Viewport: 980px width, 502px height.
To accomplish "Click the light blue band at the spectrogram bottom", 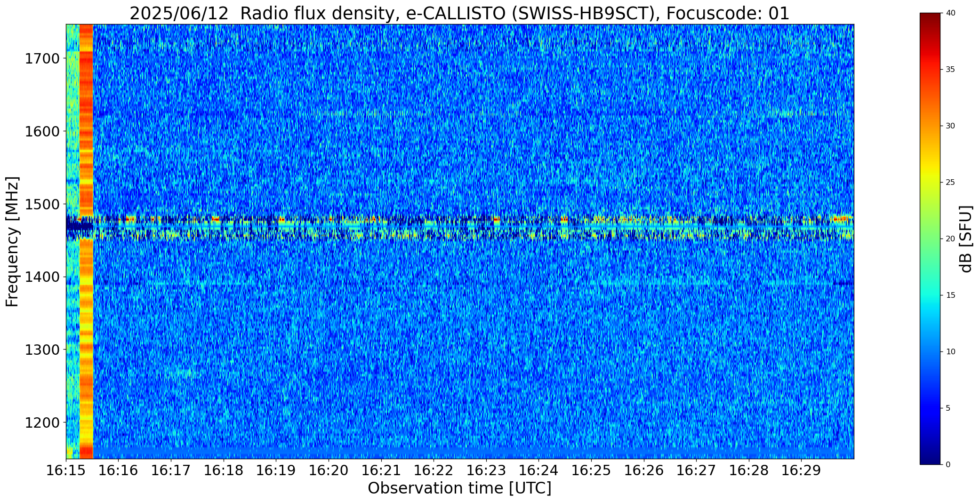I will [473, 453].
